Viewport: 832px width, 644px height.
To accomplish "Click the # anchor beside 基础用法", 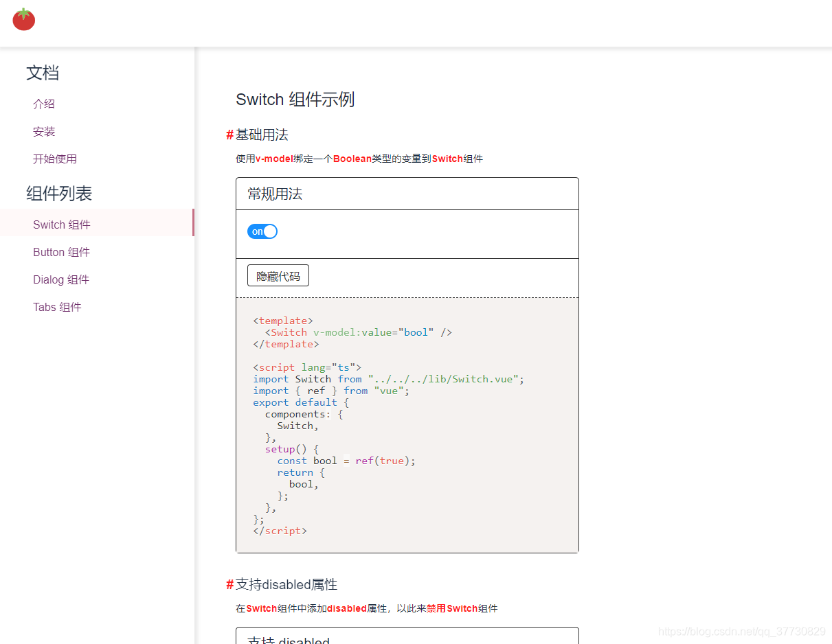I will (229, 135).
